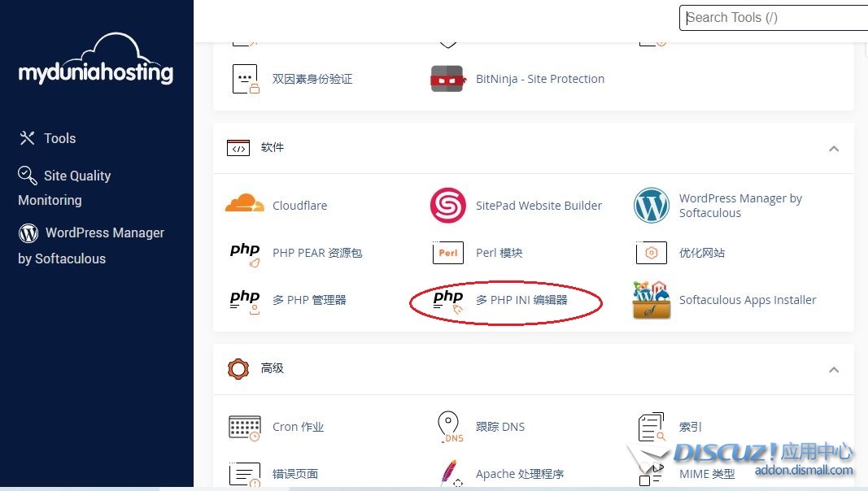The height and width of the screenshot is (491, 868).
Task: Click the WordPress Manager logo in 软件
Action: 652,206
